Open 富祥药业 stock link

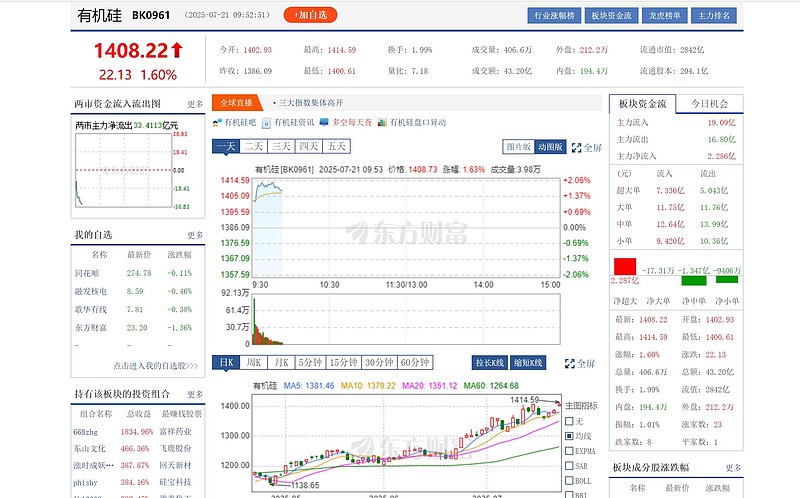tap(176, 432)
